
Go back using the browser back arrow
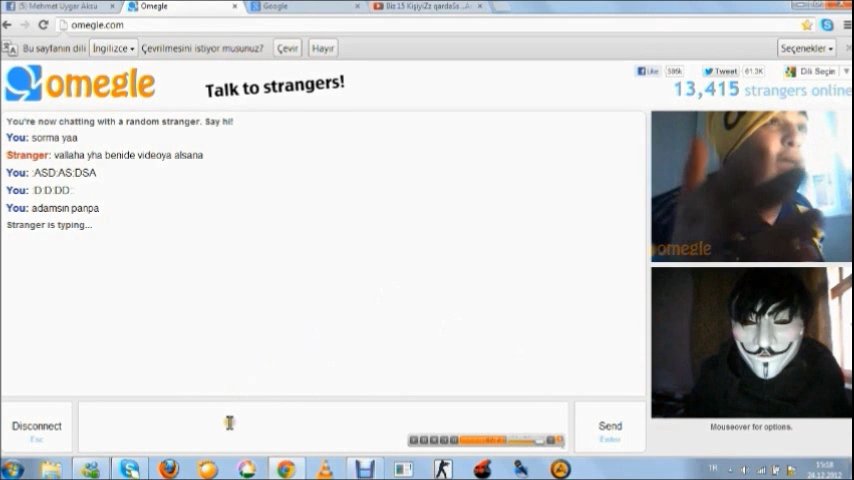point(7,25)
